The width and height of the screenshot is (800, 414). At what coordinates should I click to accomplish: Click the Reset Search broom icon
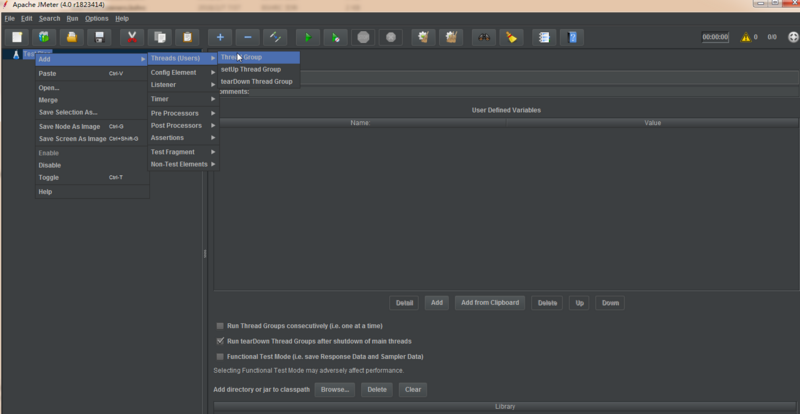(511, 37)
